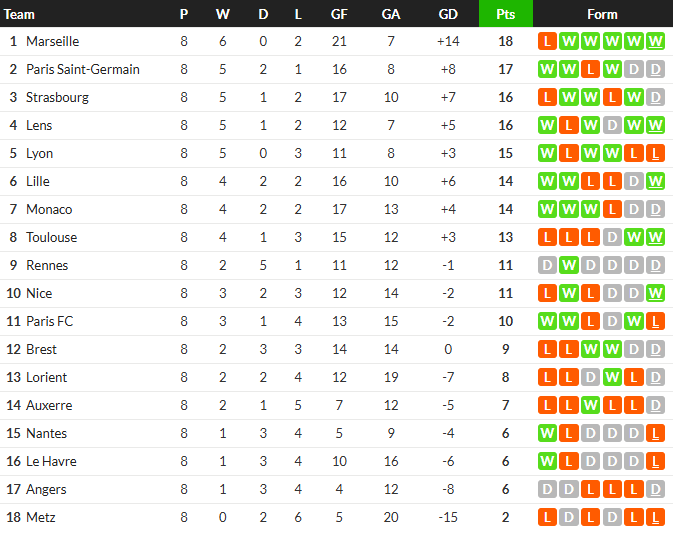Click Paris Saint-Germain's red L form badge

[x=591, y=69]
